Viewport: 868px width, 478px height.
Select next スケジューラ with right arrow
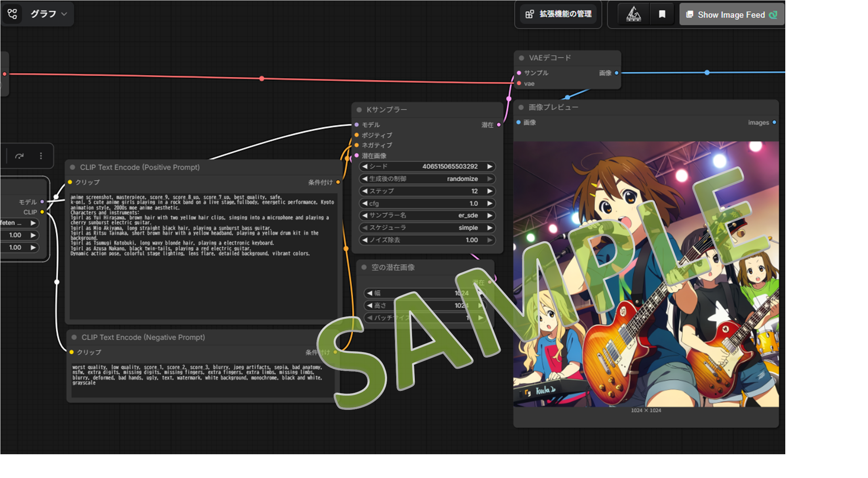coord(490,228)
